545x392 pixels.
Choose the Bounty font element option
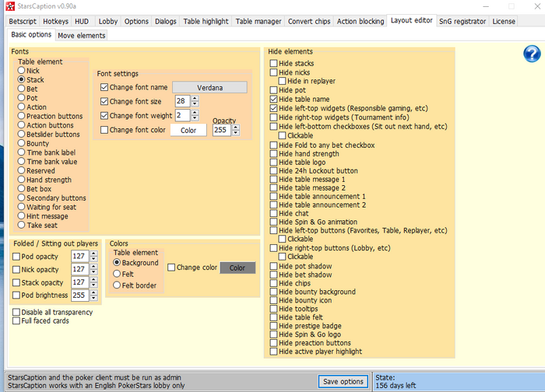(22, 144)
